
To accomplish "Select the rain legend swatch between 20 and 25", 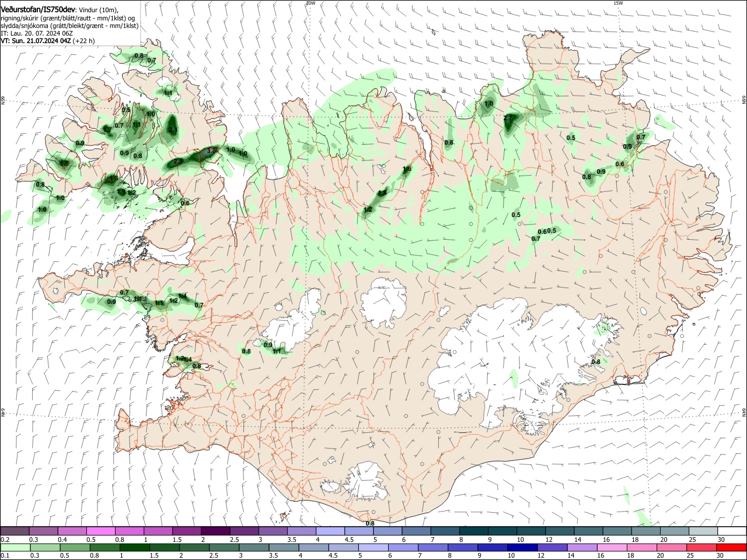I will (x=671, y=548).
